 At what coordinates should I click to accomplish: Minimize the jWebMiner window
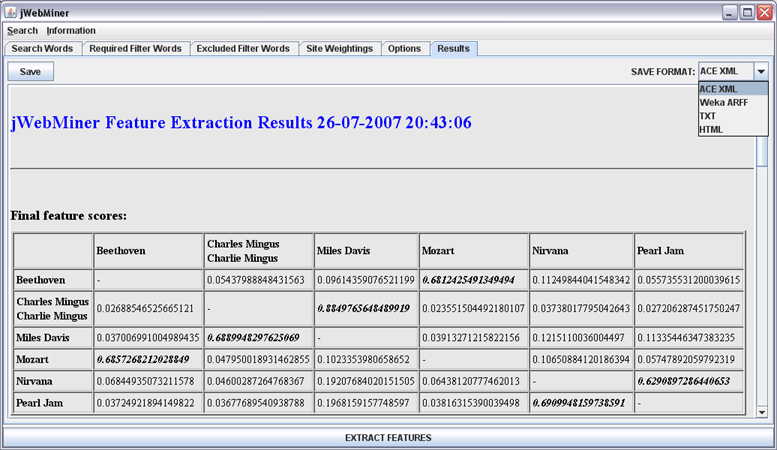[x=729, y=12]
